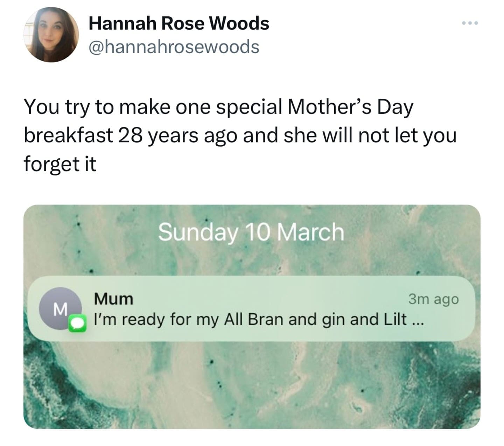
Task: Open the attached marbled wallpaper image below notification
Action: pos(252,385)
